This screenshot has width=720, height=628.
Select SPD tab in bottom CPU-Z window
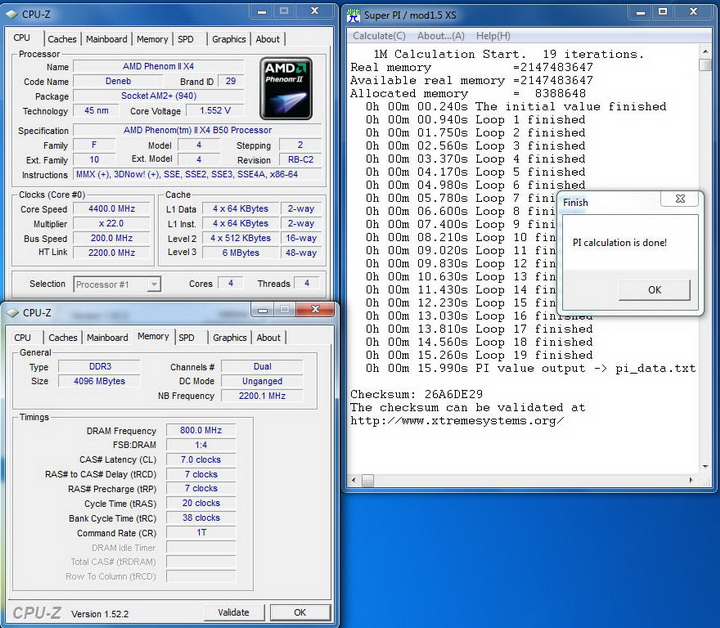pyautogui.click(x=186, y=337)
